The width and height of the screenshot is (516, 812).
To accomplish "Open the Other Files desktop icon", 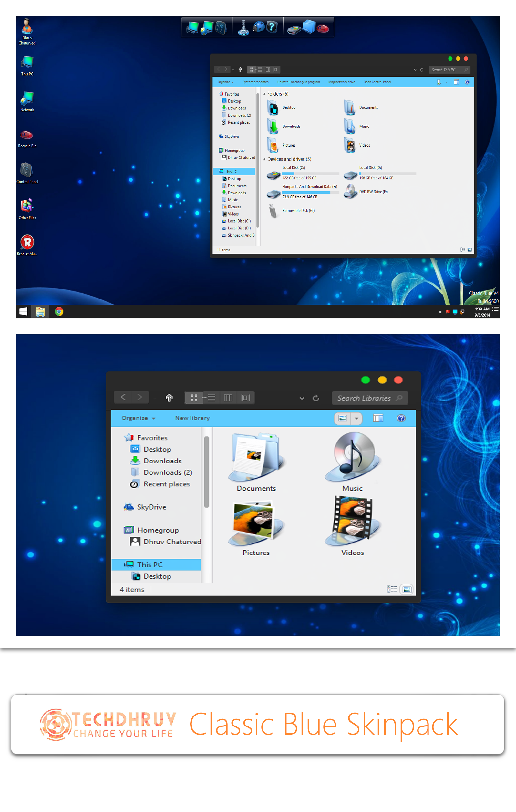I will [27, 209].
